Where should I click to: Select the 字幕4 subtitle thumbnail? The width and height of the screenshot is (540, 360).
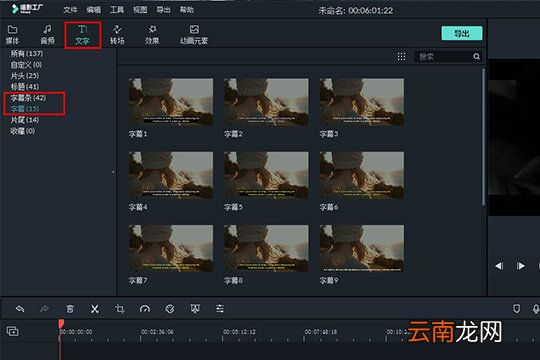point(171,175)
